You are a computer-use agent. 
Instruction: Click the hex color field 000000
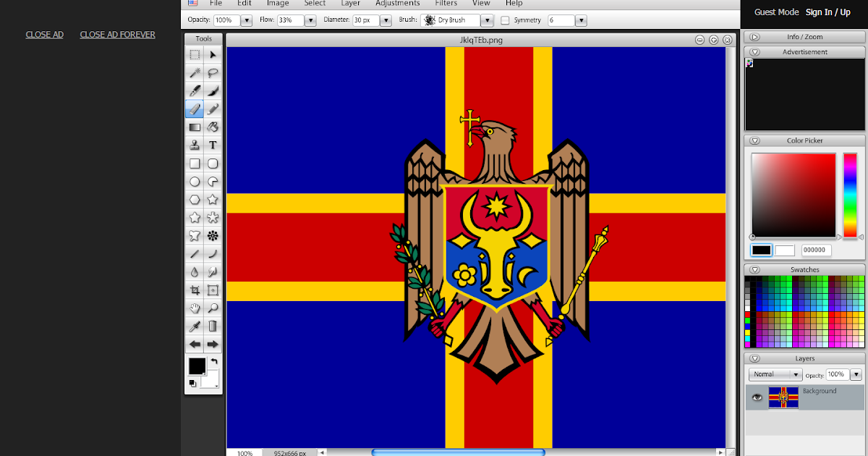pyautogui.click(x=816, y=250)
